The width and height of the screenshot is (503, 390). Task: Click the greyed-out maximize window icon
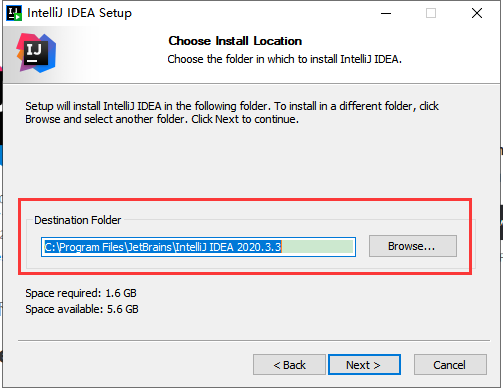(431, 13)
